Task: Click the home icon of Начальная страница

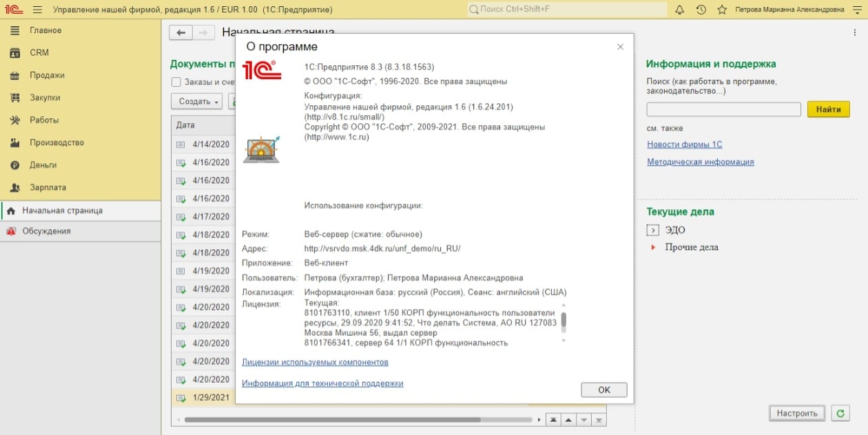Action: click(x=10, y=211)
